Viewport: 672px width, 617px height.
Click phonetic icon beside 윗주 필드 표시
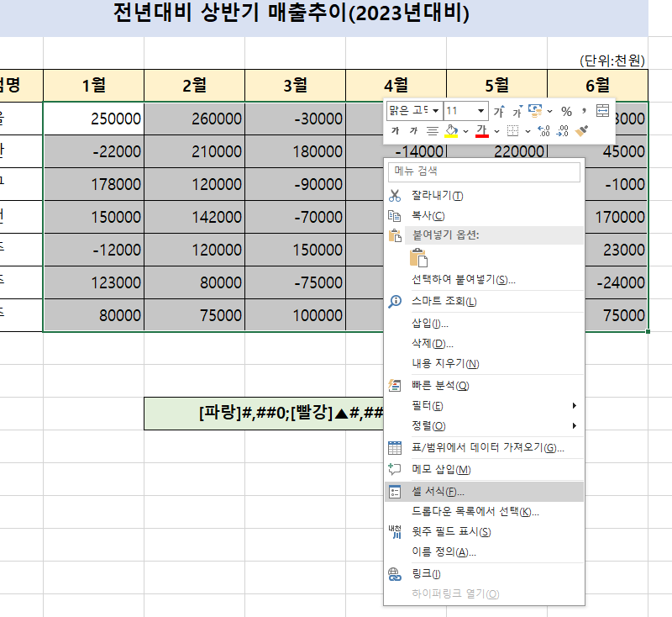tap(395, 531)
